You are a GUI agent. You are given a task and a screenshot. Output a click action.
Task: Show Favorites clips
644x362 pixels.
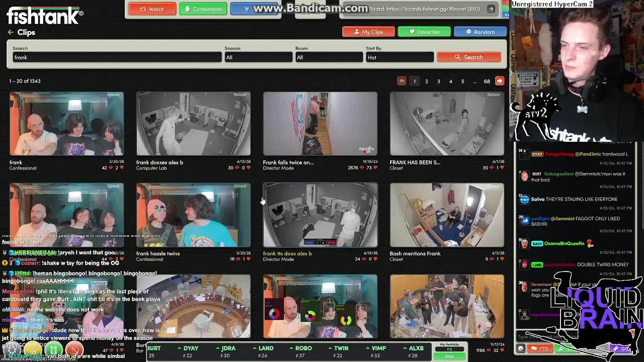point(424,32)
